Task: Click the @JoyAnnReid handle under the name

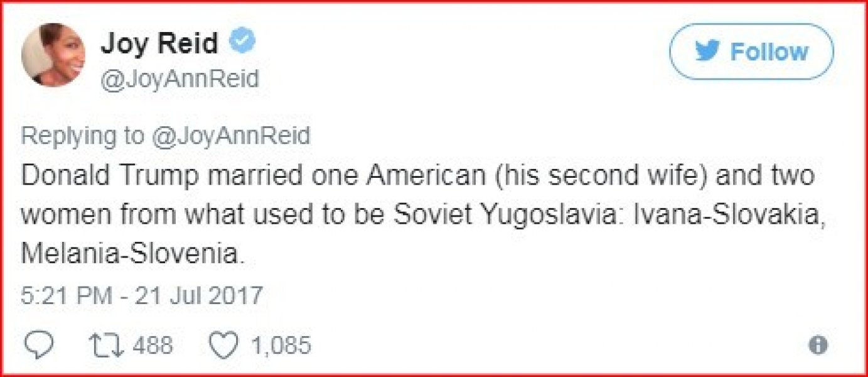Action: [x=179, y=80]
